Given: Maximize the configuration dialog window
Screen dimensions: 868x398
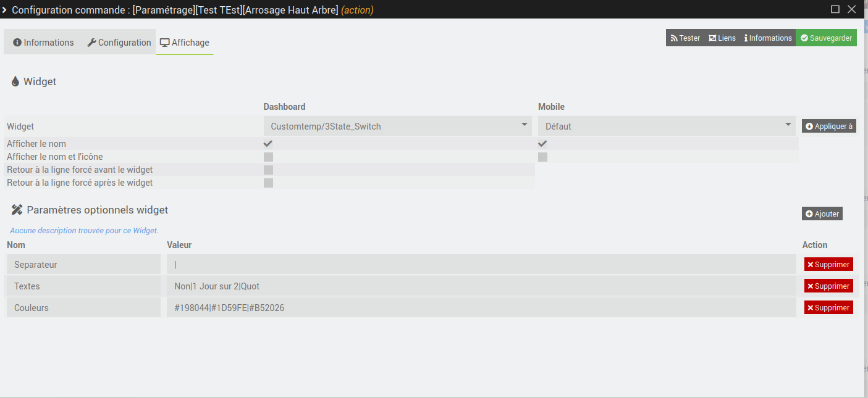Looking at the screenshot, I should click(835, 9).
